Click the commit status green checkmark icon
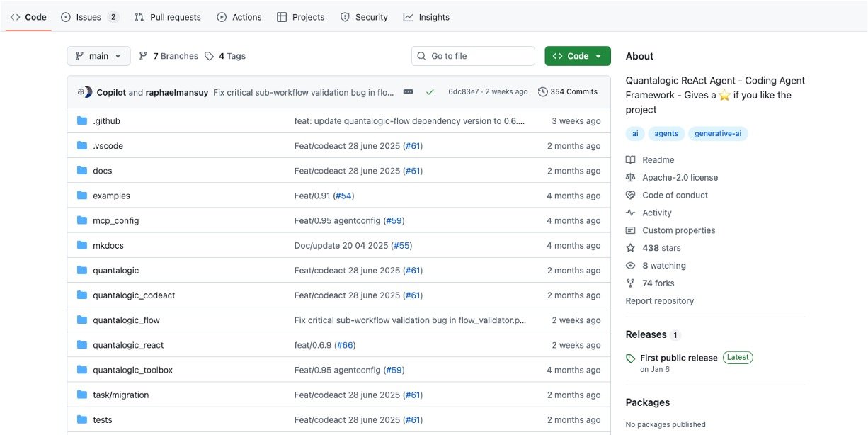Image resolution: width=868 pixels, height=435 pixels. point(430,92)
